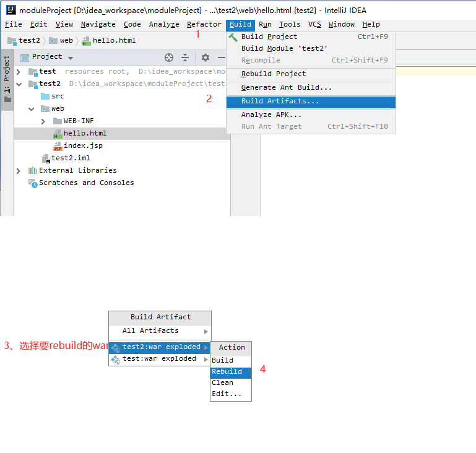Click the test2:war exploded artifact icon
Screen dimensions: 476x453
pyautogui.click(x=115, y=347)
